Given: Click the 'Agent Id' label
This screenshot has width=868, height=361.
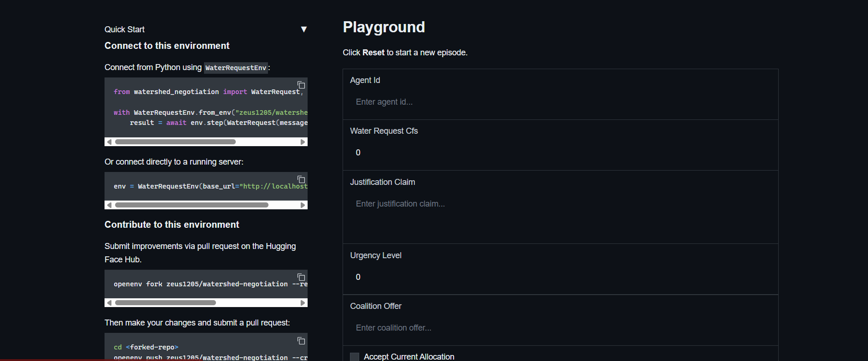Looking at the screenshot, I should (365, 80).
